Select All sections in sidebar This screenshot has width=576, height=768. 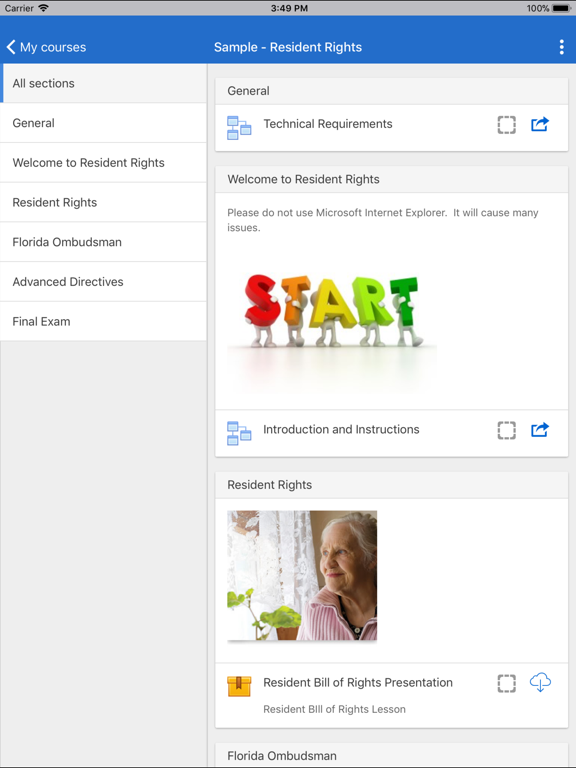[103, 83]
